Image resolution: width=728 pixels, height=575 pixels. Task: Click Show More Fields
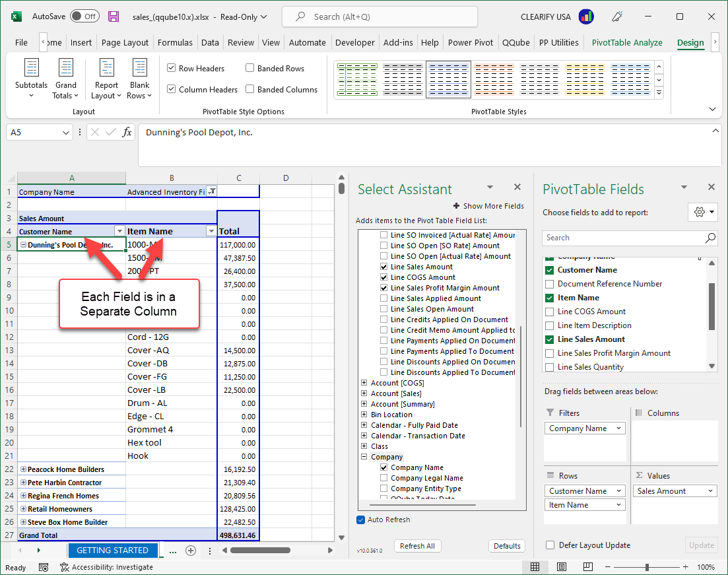pyautogui.click(x=488, y=206)
